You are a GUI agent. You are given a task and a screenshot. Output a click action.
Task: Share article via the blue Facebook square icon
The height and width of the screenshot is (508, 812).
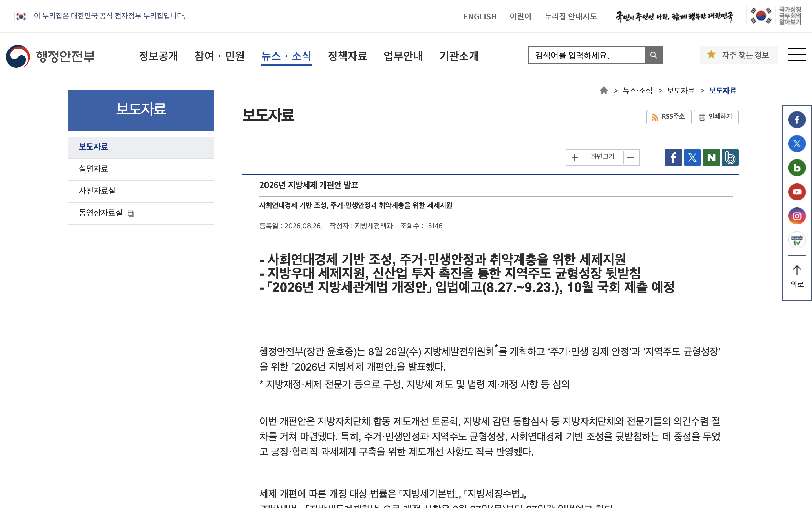point(673,157)
